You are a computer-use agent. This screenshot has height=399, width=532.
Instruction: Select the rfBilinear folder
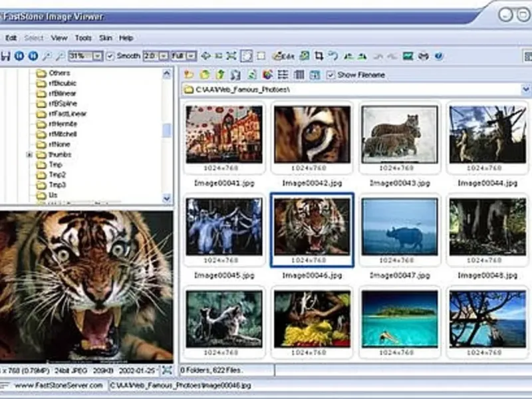63,93
